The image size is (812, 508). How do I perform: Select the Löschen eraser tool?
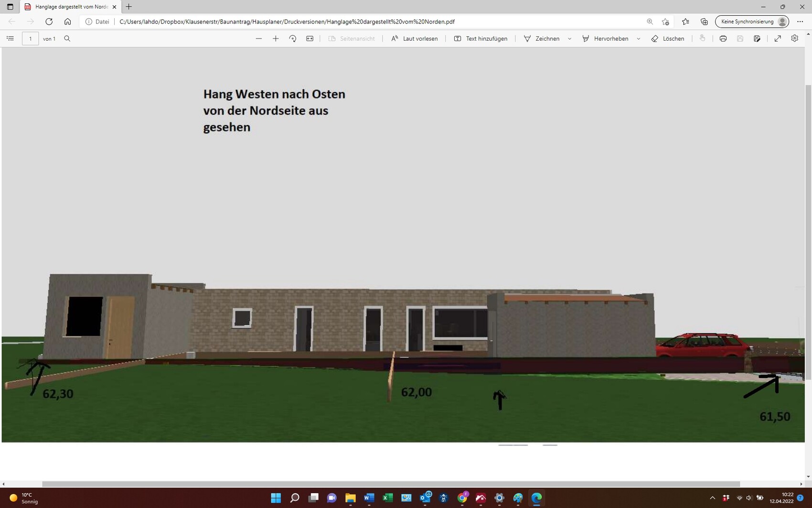click(x=668, y=39)
